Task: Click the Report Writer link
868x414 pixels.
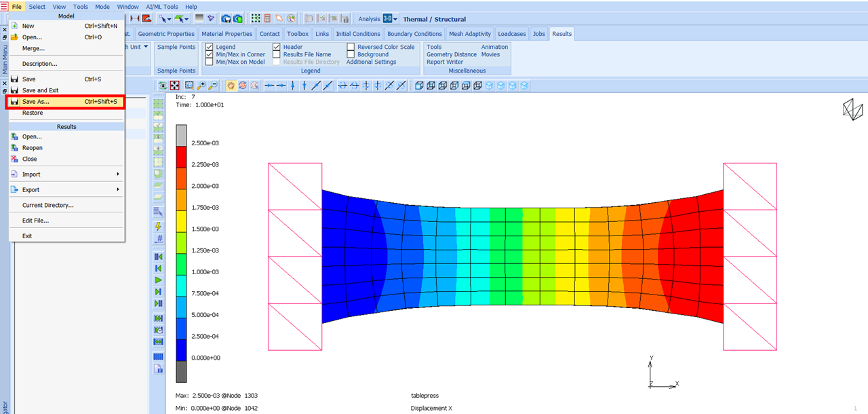Action: point(445,62)
